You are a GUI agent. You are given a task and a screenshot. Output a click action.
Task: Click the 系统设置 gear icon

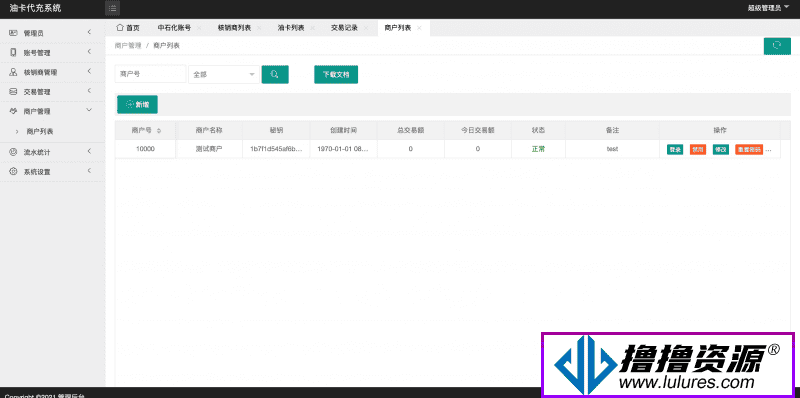pos(14,172)
